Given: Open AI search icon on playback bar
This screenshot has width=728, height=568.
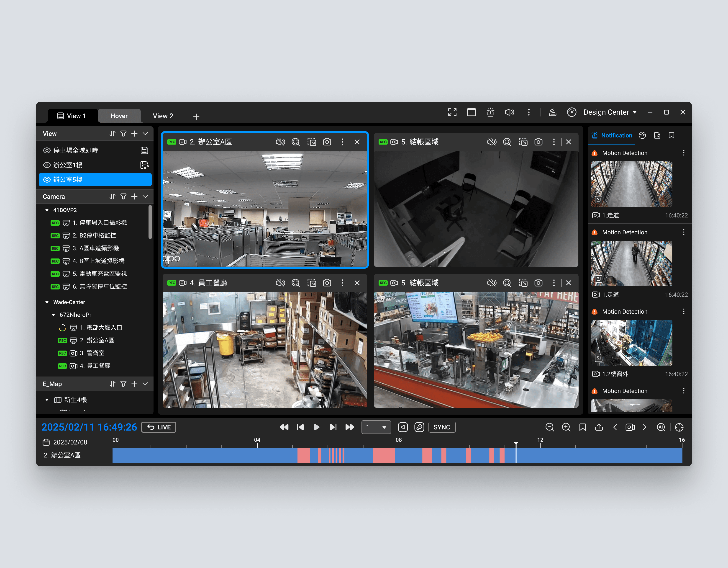Looking at the screenshot, I should (x=661, y=427).
